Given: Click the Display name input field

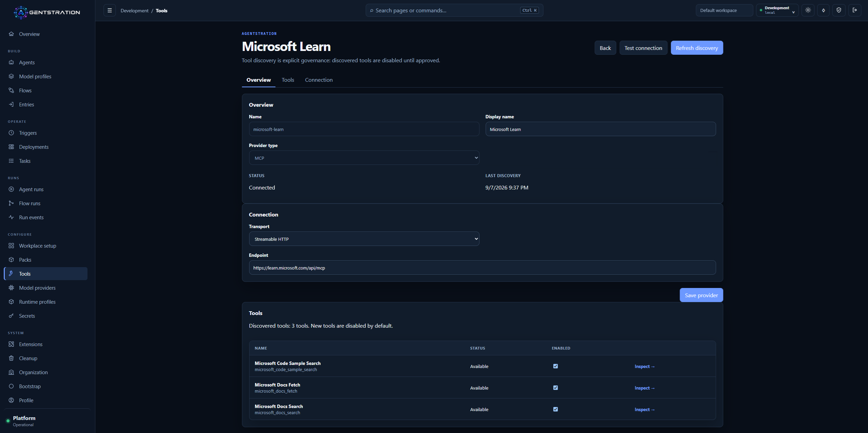Looking at the screenshot, I should coord(600,129).
